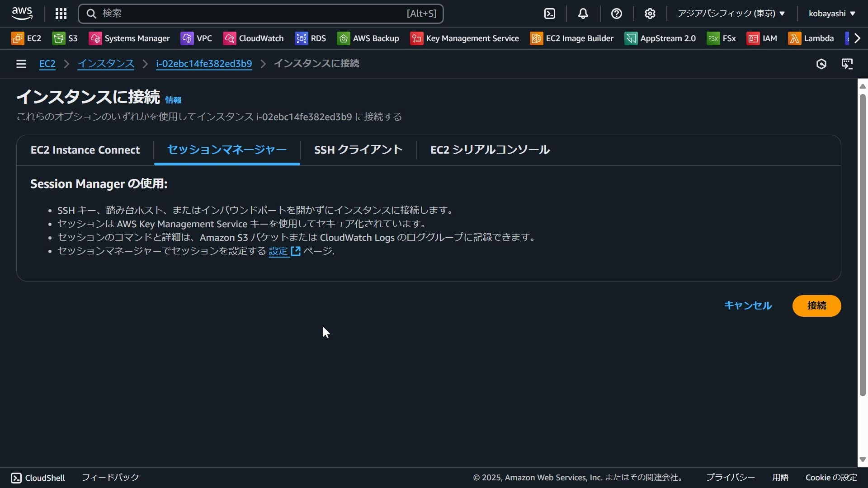View notifications via the bell icon
The width and height of the screenshot is (868, 488).
pyautogui.click(x=583, y=14)
